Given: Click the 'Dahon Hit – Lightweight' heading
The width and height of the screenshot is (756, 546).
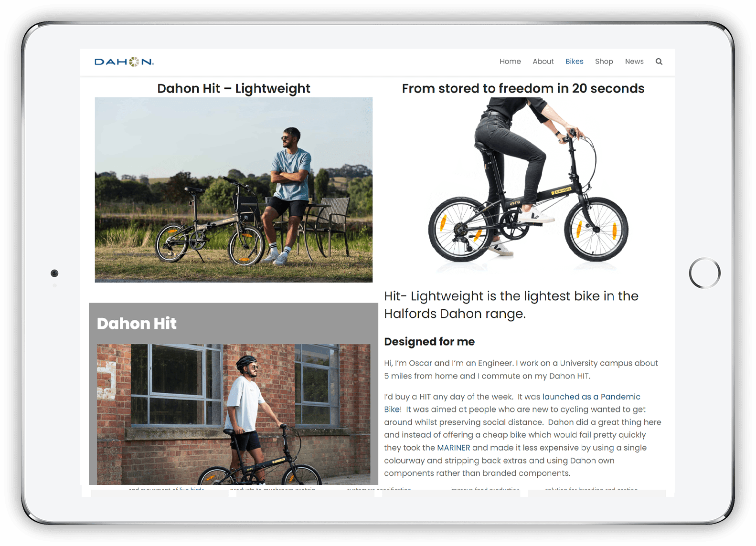Looking at the screenshot, I should pyautogui.click(x=234, y=88).
